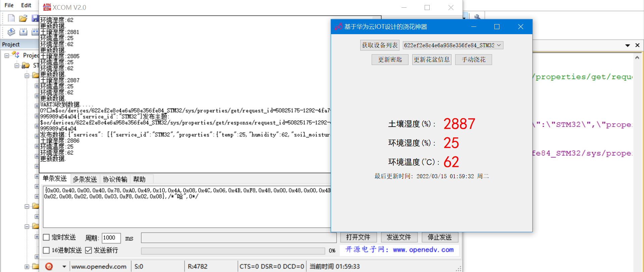Click the Project root icon in Keil tree

tap(16, 55)
